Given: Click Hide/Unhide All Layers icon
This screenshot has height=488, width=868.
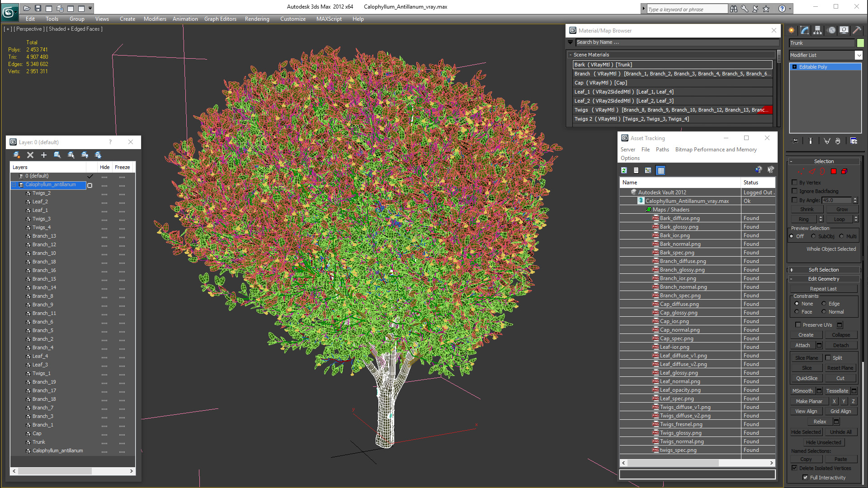Looking at the screenshot, I should click(x=85, y=155).
